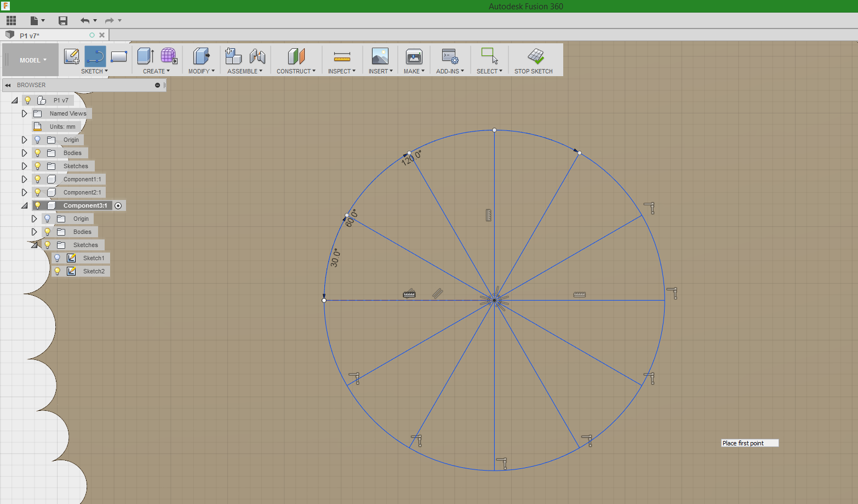
Task: Click the 60.0° angle dimension
Action: [351, 217]
